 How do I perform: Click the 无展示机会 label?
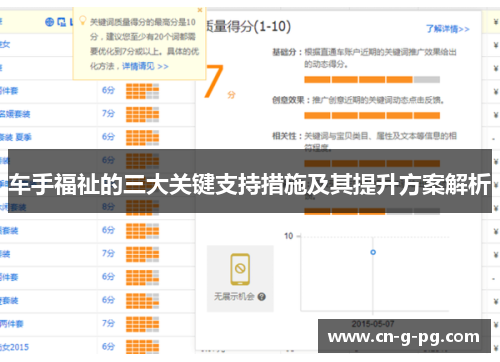(x=234, y=296)
